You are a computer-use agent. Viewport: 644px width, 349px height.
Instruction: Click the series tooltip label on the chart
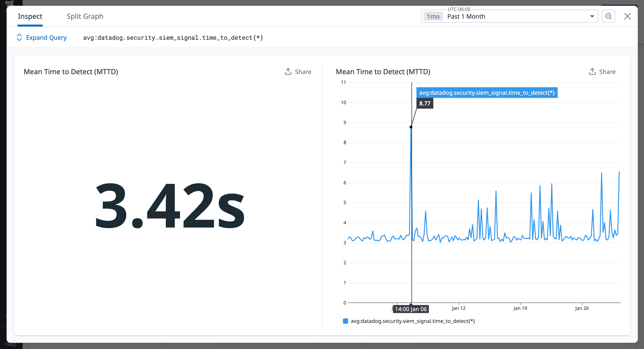point(487,93)
